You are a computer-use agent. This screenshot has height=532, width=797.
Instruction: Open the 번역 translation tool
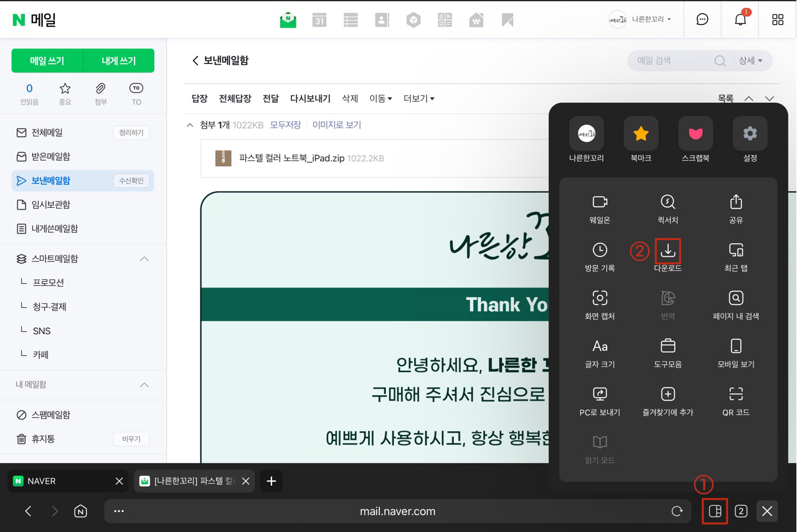[667, 305]
